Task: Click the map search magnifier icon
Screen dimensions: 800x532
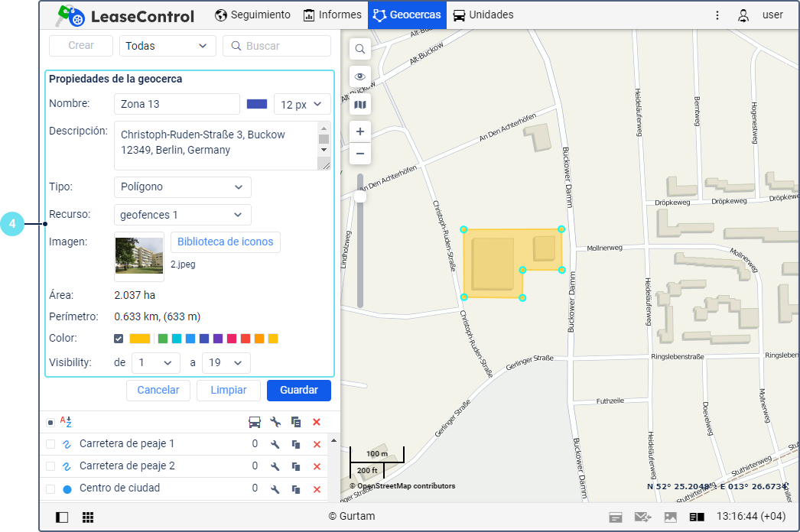Action: [x=360, y=49]
